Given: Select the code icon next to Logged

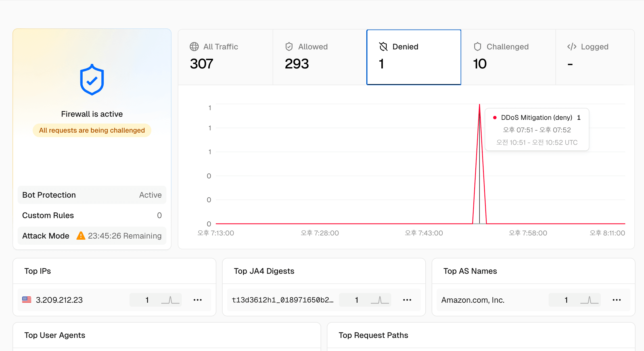Looking at the screenshot, I should pyautogui.click(x=571, y=47).
